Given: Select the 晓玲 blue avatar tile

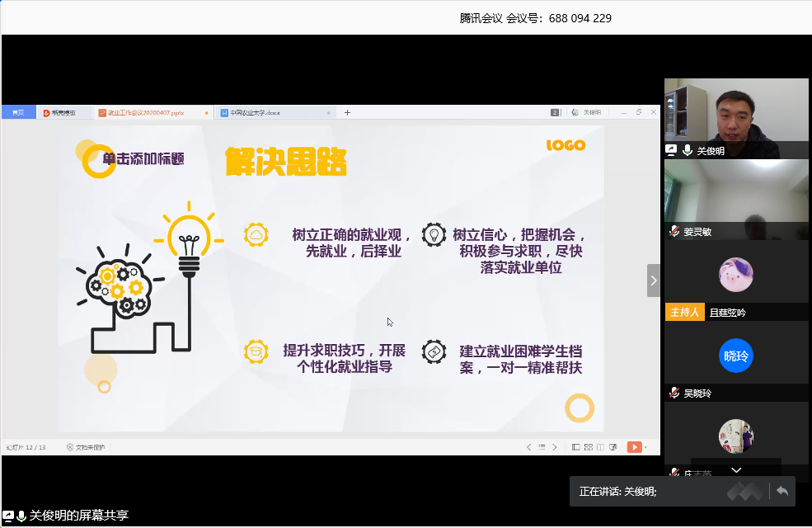Looking at the screenshot, I should click(736, 356).
